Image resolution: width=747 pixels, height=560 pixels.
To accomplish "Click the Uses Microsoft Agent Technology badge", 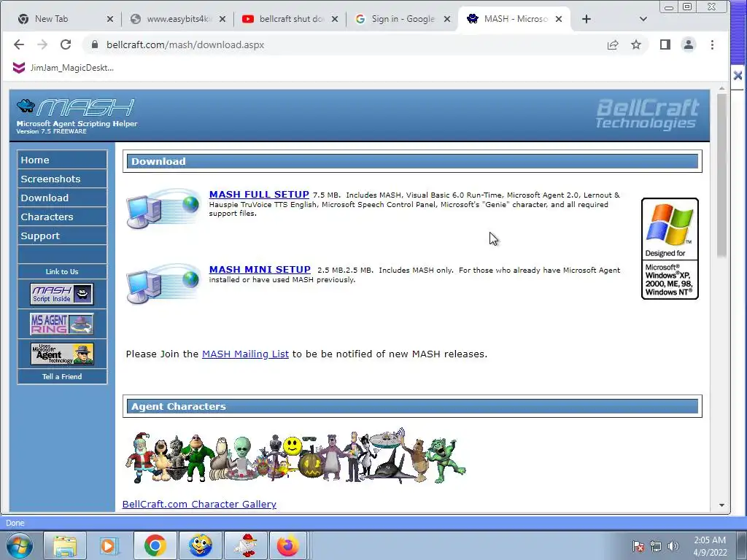I will pyautogui.click(x=62, y=354).
